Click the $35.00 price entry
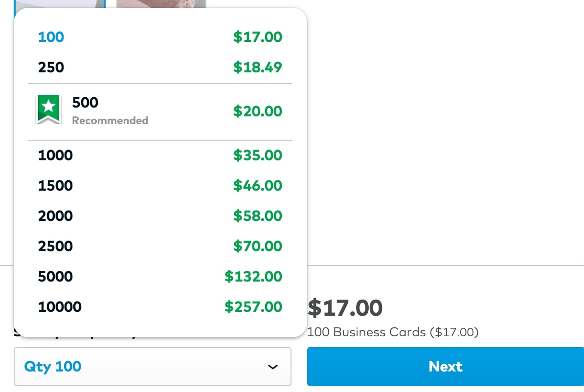Screen dimensions: 584x392 coord(257,155)
